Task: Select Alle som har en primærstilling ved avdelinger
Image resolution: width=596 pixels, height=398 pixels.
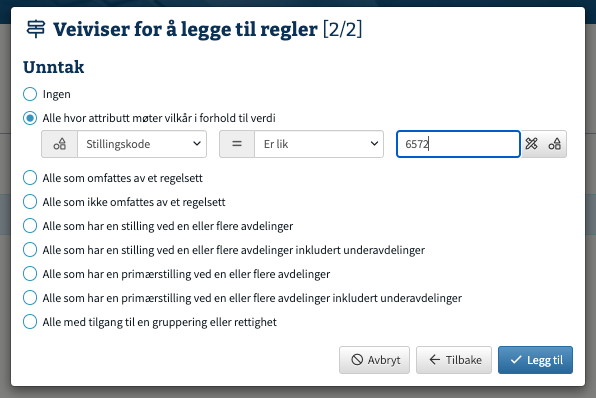Action: [x=30, y=274]
